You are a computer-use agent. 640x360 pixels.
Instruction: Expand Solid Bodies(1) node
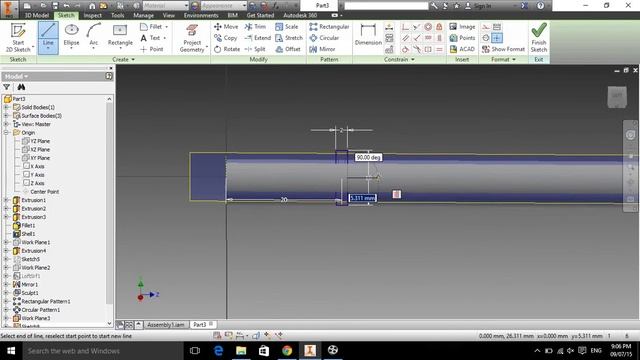click(x=6, y=107)
